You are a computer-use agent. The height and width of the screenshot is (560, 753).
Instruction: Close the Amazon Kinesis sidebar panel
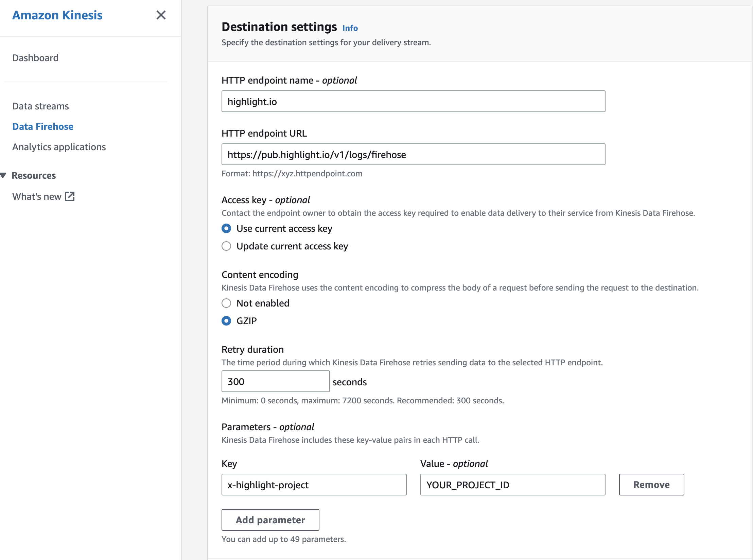point(161,15)
